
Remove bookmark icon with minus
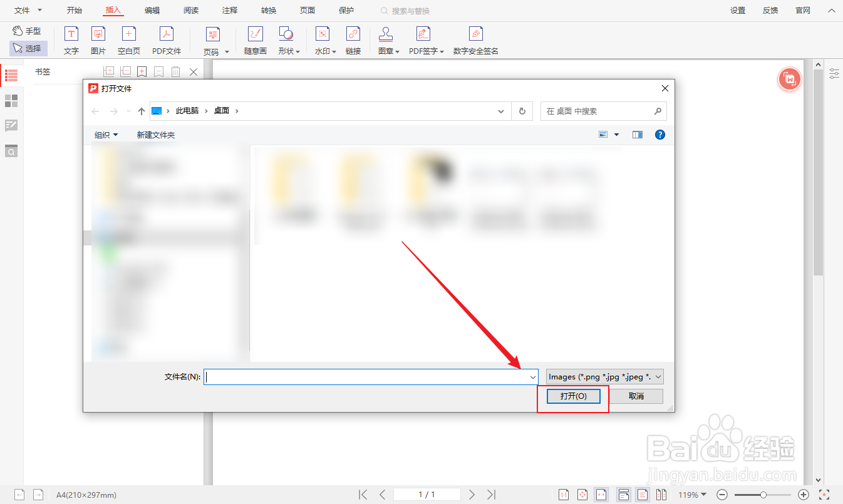[x=159, y=72]
